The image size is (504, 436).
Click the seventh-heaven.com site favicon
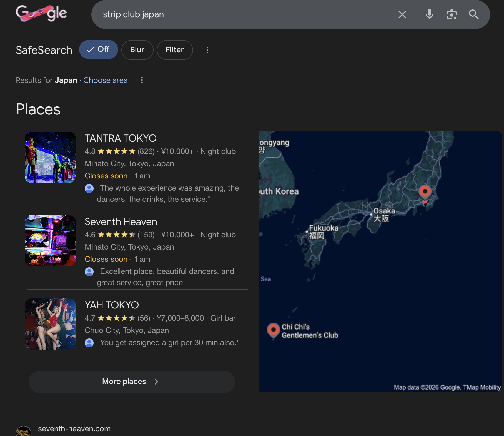tap(24, 431)
